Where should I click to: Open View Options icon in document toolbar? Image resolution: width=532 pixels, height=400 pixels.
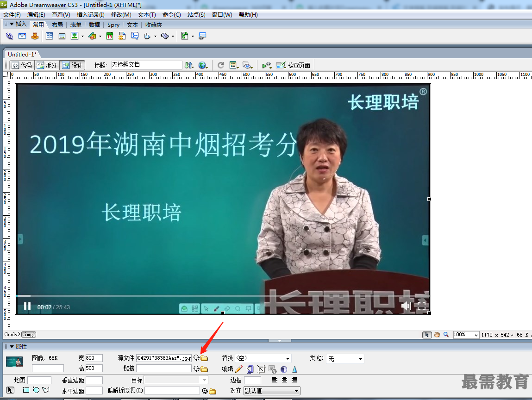pos(234,65)
